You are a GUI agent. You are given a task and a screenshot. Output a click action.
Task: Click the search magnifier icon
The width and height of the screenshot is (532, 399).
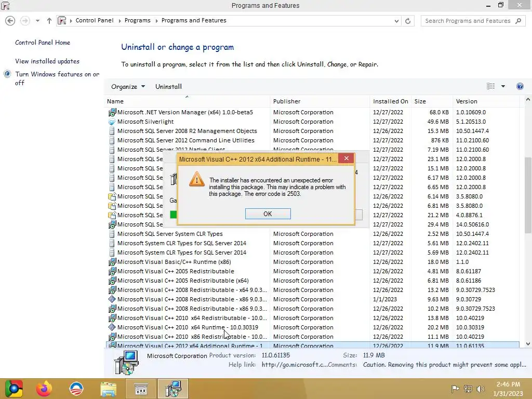518,21
